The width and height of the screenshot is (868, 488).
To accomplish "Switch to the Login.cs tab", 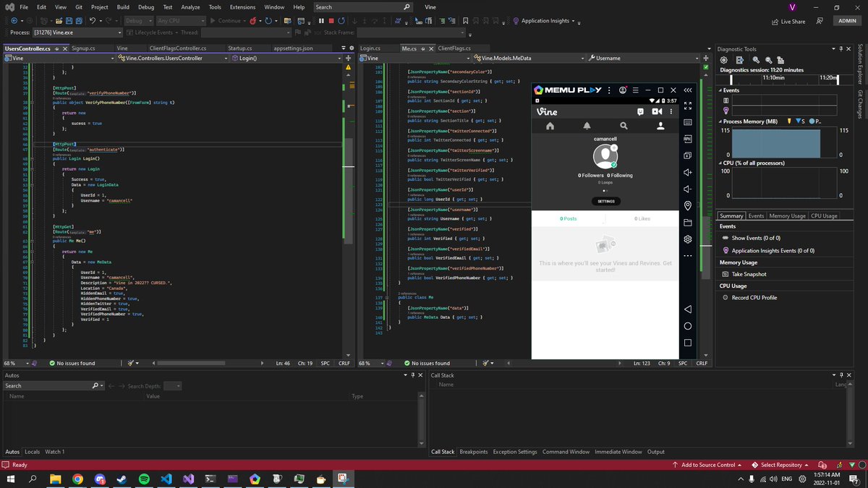I will 370,48.
